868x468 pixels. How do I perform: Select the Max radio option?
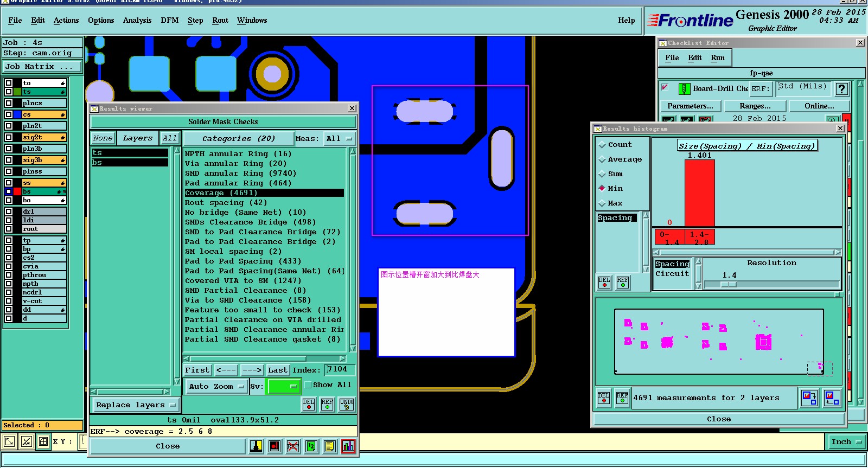tap(602, 203)
